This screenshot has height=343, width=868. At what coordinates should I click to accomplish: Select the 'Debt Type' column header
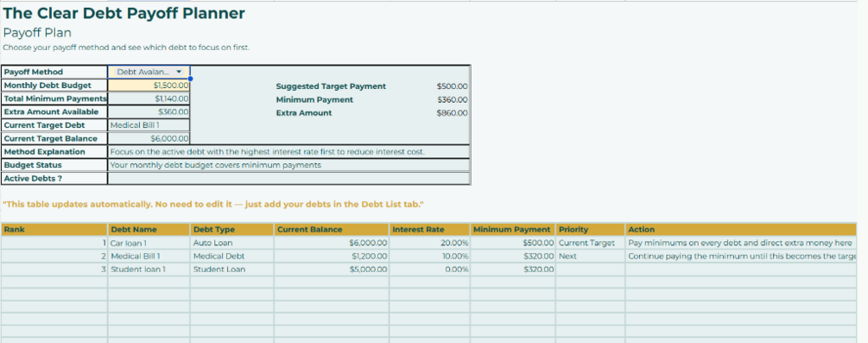(232, 230)
